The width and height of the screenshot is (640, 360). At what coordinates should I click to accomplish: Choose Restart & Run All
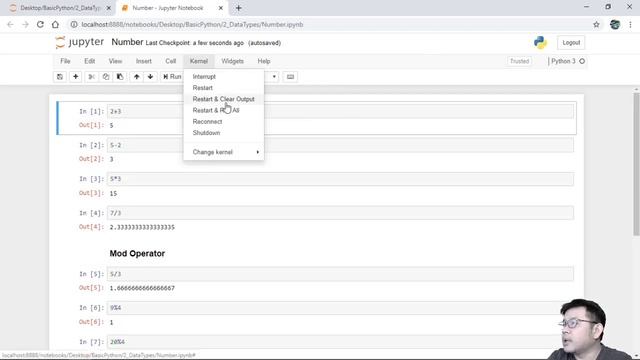pyautogui.click(x=224, y=110)
